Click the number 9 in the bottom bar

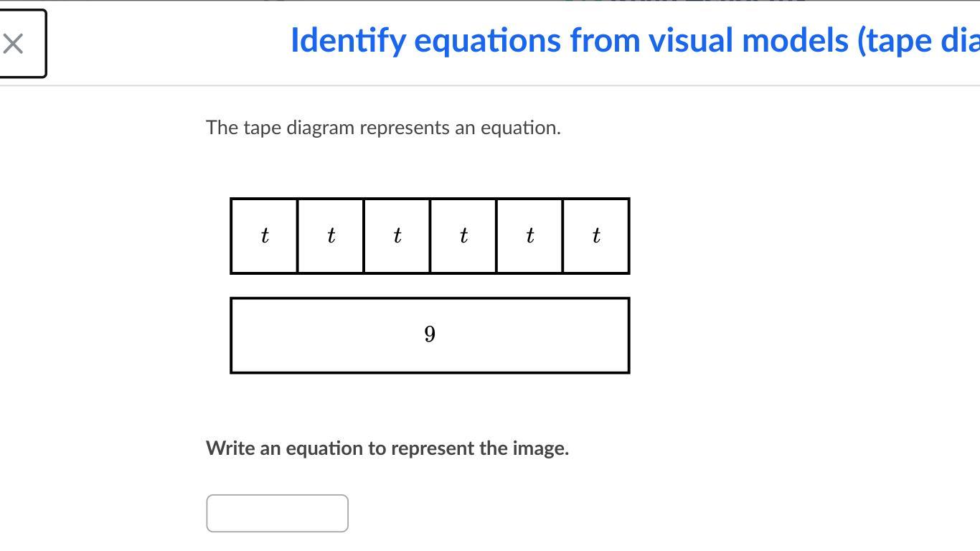pyautogui.click(x=430, y=334)
